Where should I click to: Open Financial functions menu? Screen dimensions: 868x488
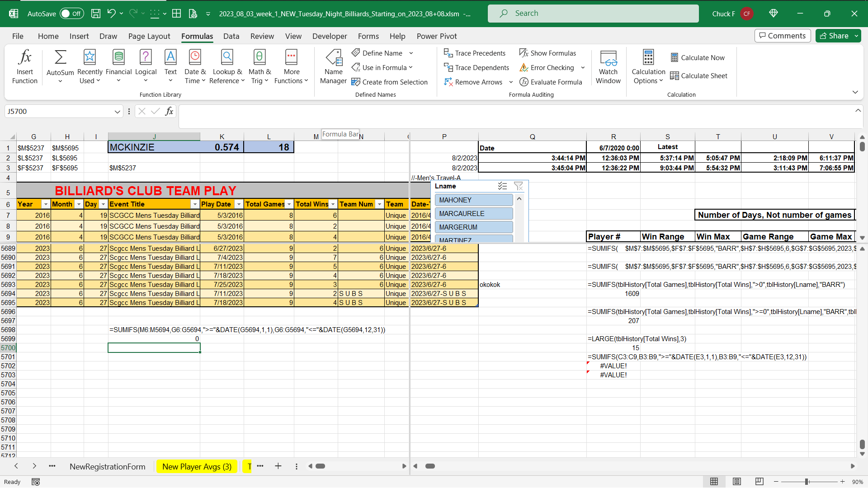click(118, 67)
